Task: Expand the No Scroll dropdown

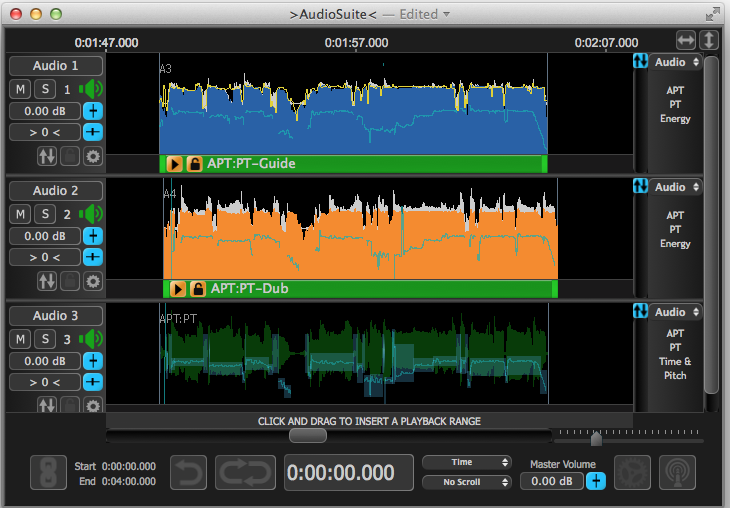Action: [x=467, y=482]
